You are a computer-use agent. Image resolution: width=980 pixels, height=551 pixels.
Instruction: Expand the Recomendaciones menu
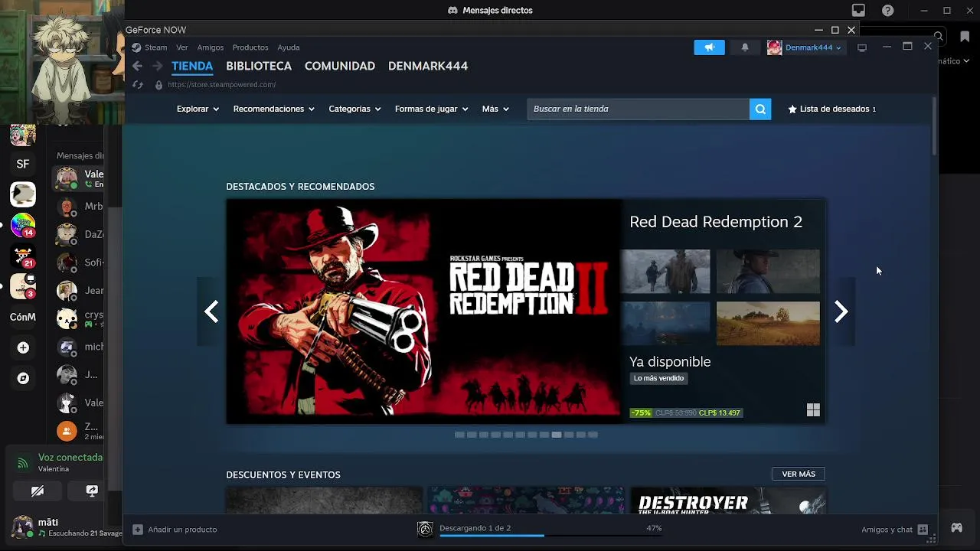point(273,109)
